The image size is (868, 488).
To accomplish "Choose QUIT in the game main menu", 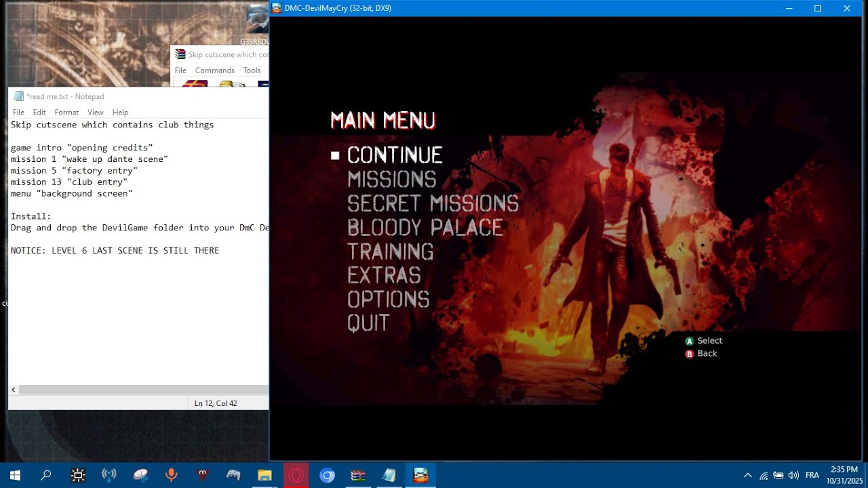I will (x=368, y=323).
